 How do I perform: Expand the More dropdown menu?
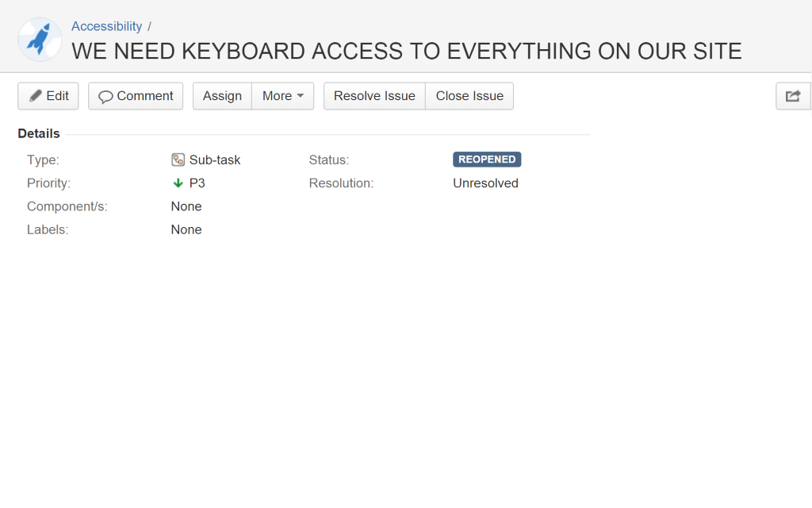[x=283, y=96]
